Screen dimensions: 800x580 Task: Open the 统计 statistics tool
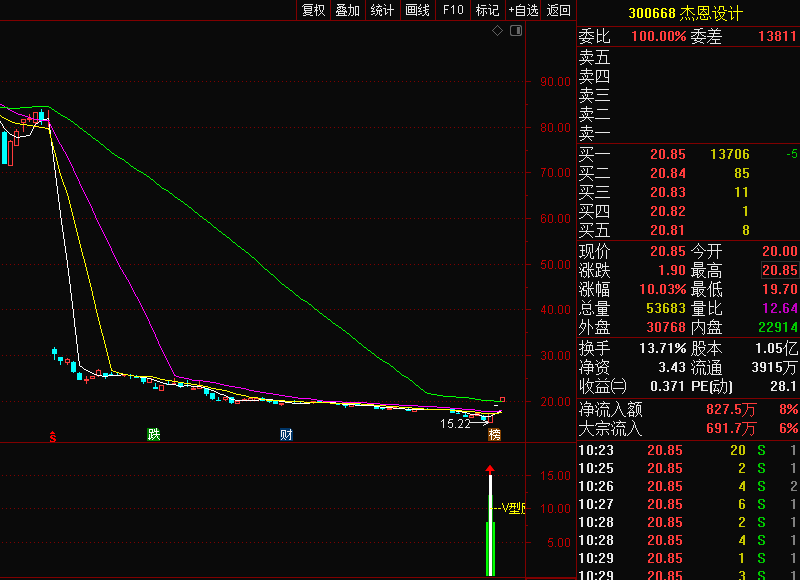(382, 10)
